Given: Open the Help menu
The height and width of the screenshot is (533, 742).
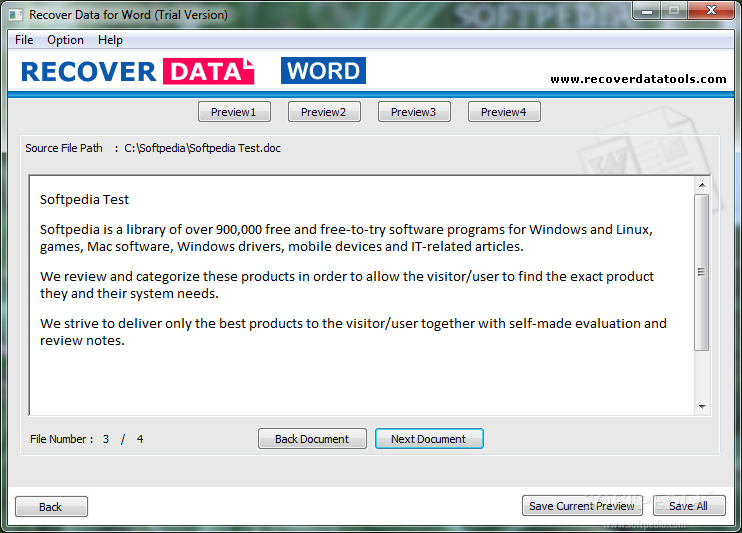Looking at the screenshot, I should tap(110, 40).
